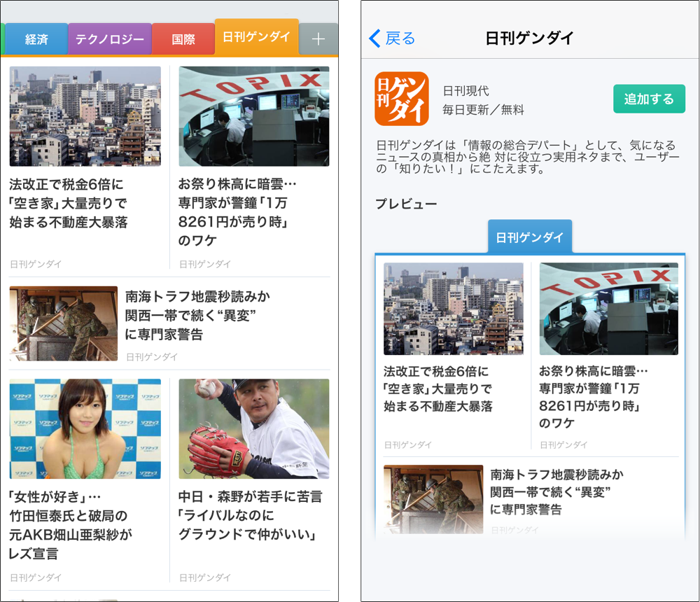700x602 pixels.
Task: Tap the orange 日刊ゲンダイ app logo
Action: tap(402, 99)
